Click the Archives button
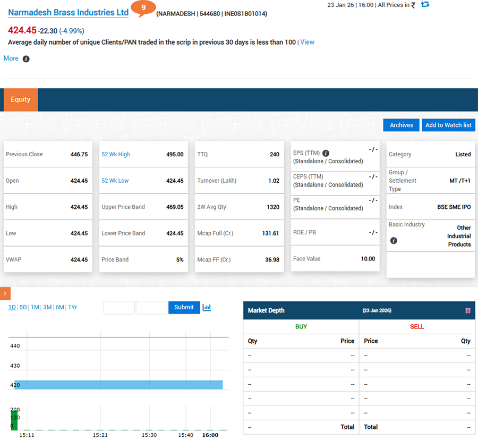The width and height of the screenshot is (478, 448). pos(401,125)
